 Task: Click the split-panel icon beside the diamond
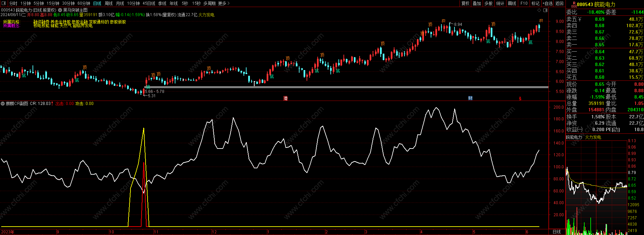pos(545,10)
